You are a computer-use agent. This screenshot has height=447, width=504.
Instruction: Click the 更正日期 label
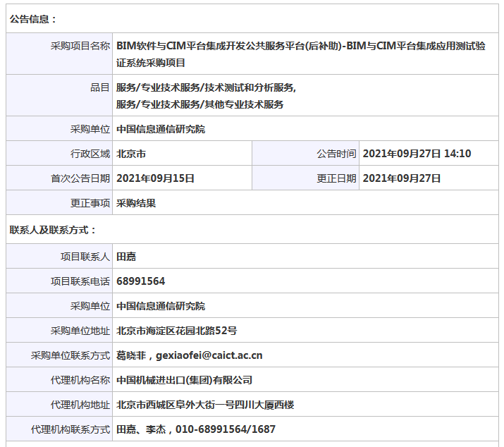click(x=336, y=178)
